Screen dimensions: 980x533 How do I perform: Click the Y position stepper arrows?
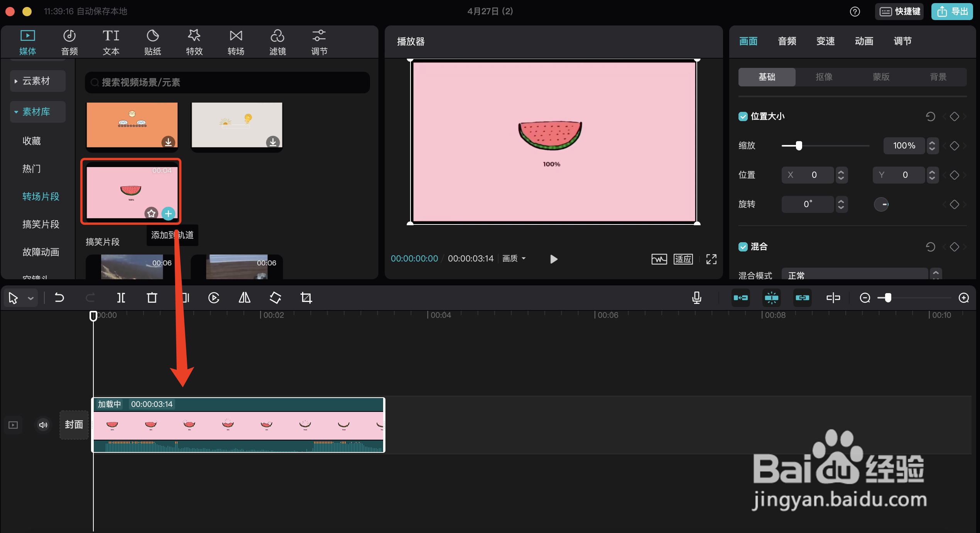[932, 175]
